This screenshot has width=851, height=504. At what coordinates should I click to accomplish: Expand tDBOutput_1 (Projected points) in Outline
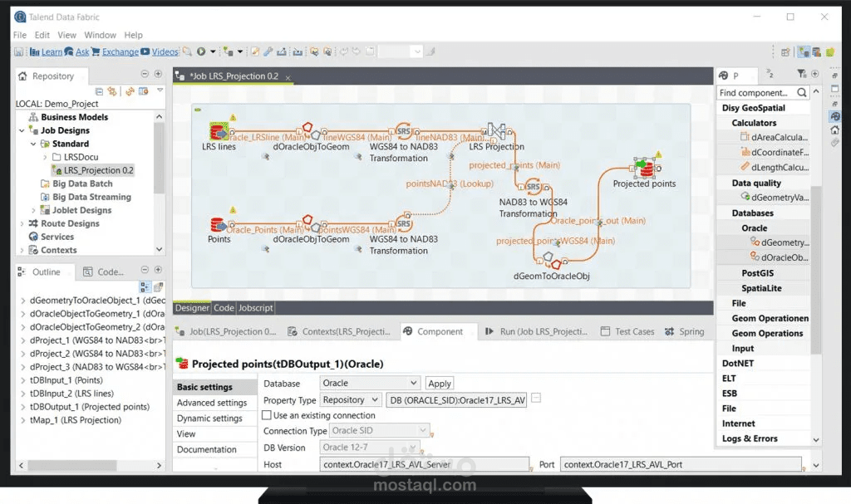coord(22,407)
